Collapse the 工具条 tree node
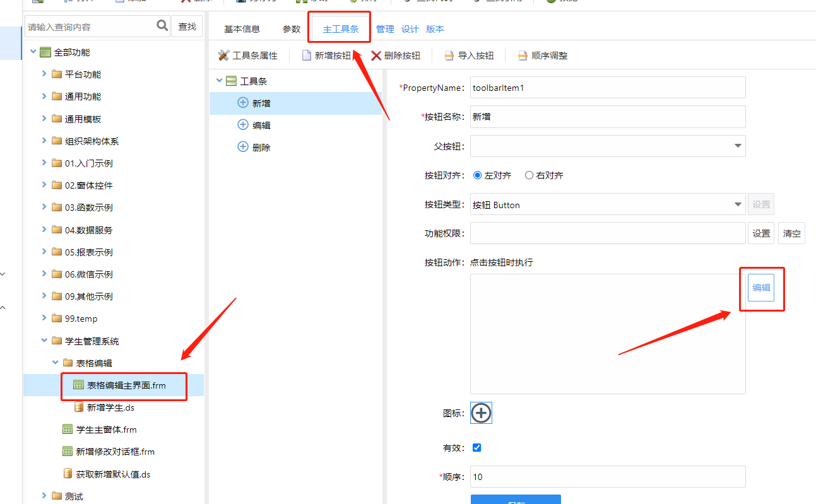Viewport: 816px width, 504px height. point(220,81)
